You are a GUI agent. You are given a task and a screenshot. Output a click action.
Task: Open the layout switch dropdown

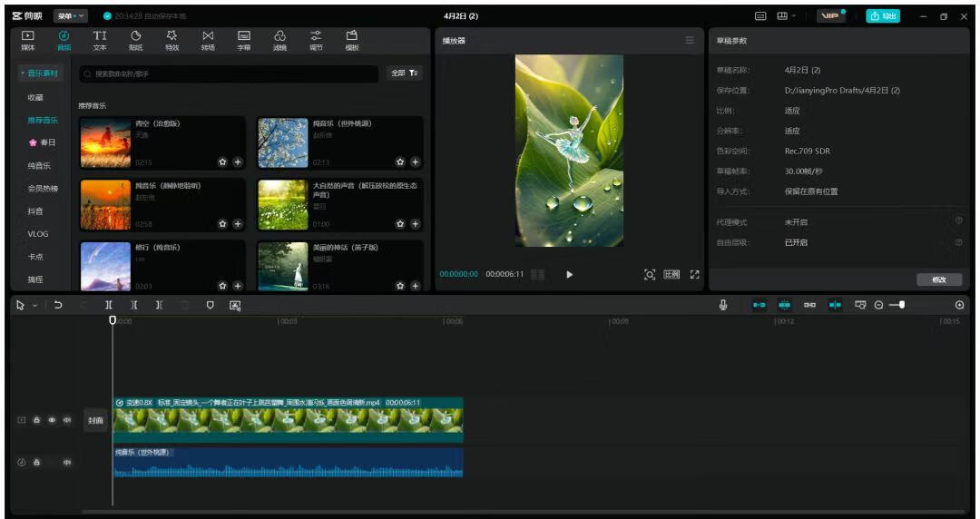(786, 15)
